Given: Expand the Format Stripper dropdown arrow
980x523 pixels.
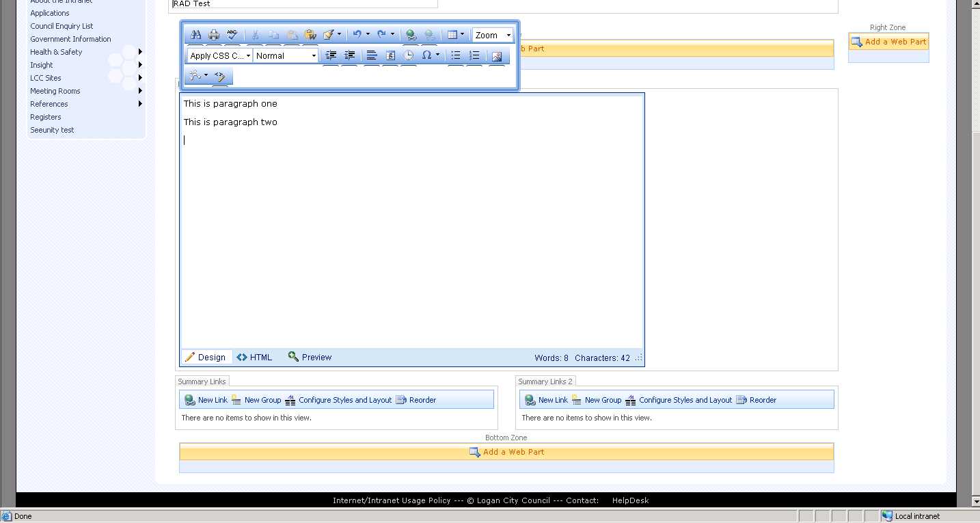Looking at the screenshot, I should [340, 35].
